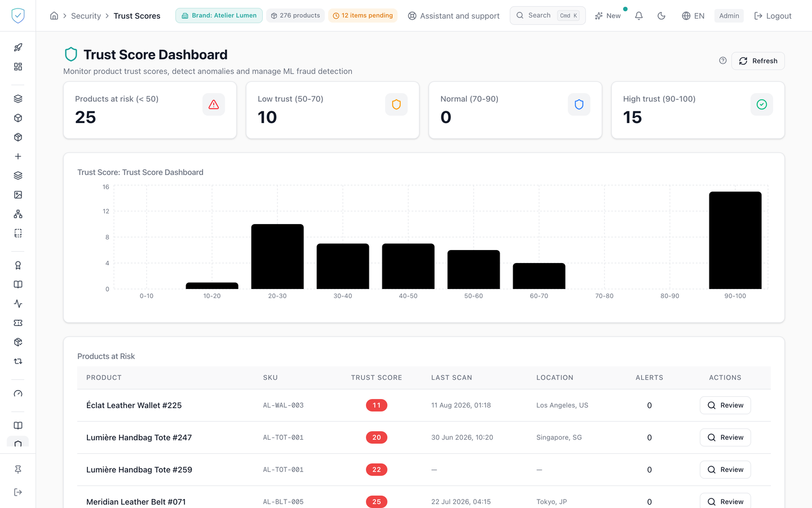Click the teal shield beside the dashboard title
812x508 pixels.
click(x=71, y=55)
